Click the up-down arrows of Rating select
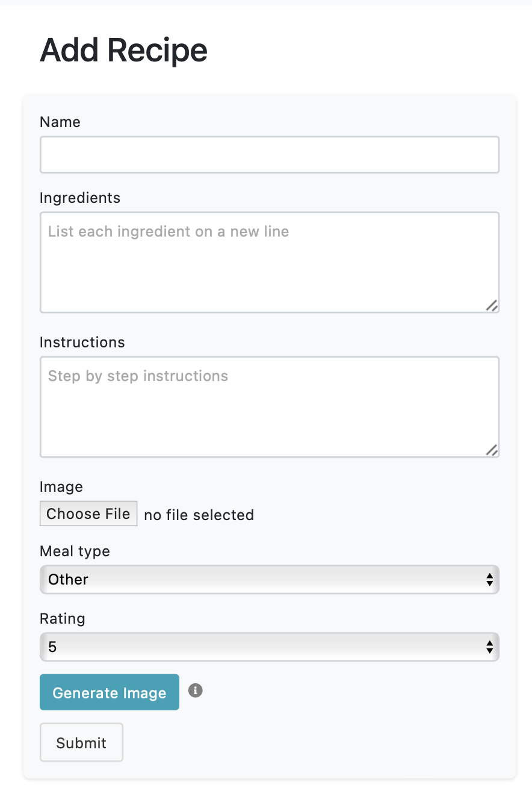 (490, 647)
